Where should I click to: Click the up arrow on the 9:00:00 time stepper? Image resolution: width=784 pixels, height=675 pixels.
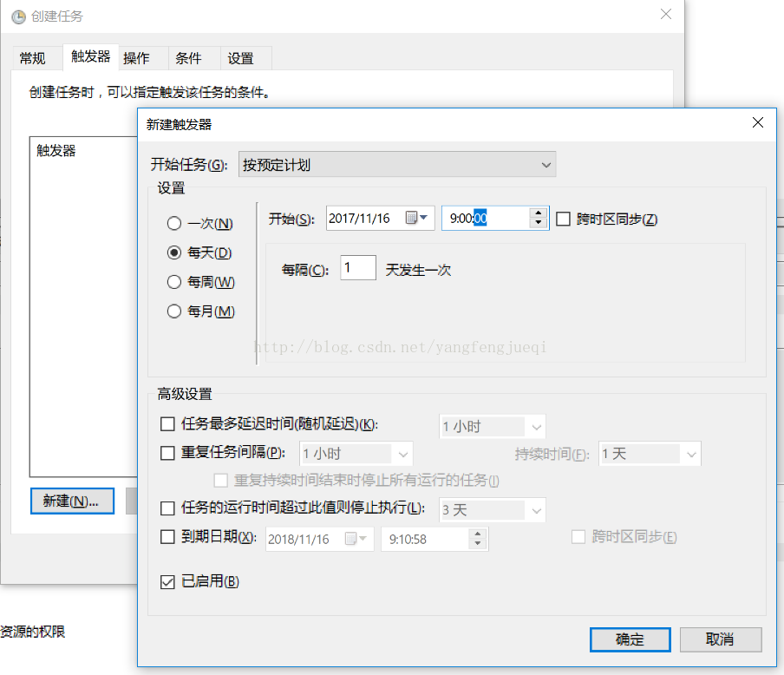click(539, 213)
